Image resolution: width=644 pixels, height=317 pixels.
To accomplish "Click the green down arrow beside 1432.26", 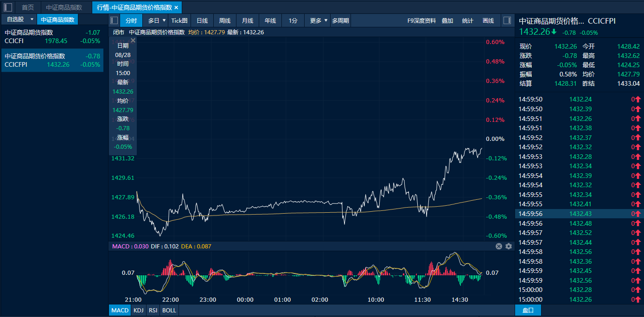I will [554, 32].
